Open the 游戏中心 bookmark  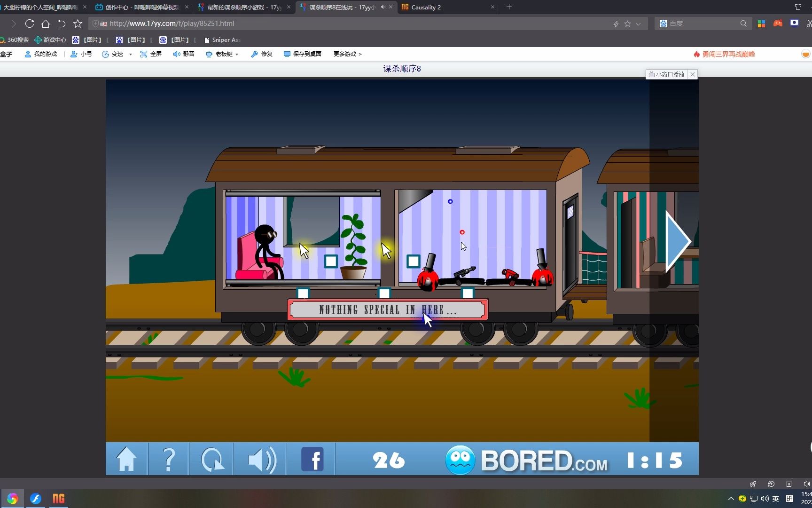pyautogui.click(x=50, y=40)
